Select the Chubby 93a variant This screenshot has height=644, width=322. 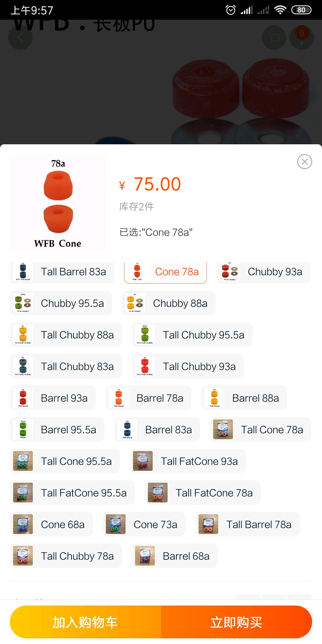tap(264, 272)
